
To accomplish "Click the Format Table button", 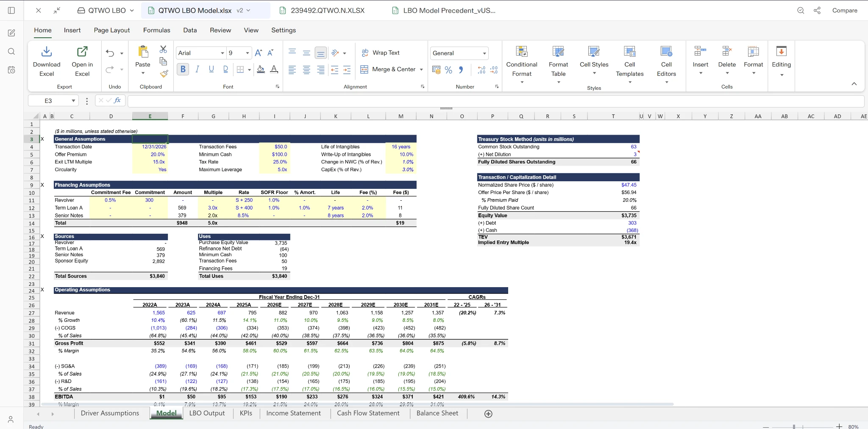I will pyautogui.click(x=558, y=64).
